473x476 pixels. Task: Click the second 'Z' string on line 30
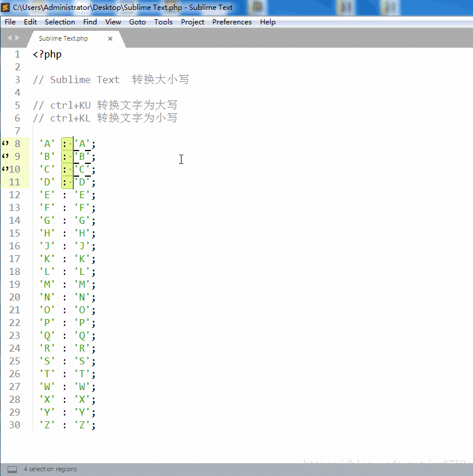82,425
